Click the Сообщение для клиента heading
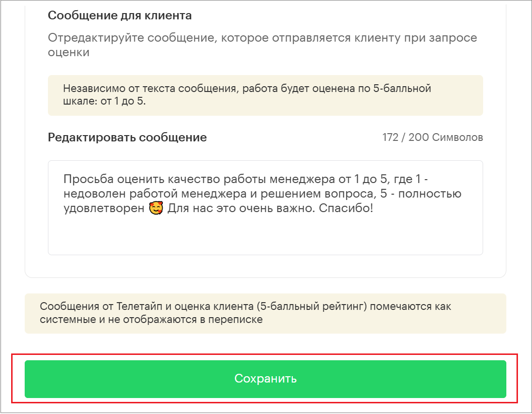This screenshot has height=414, width=532. point(120,15)
